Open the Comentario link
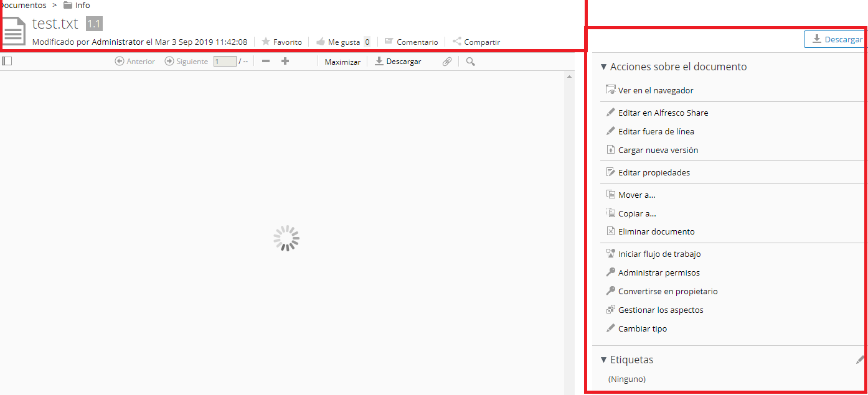This screenshot has height=395, width=868. (411, 42)
